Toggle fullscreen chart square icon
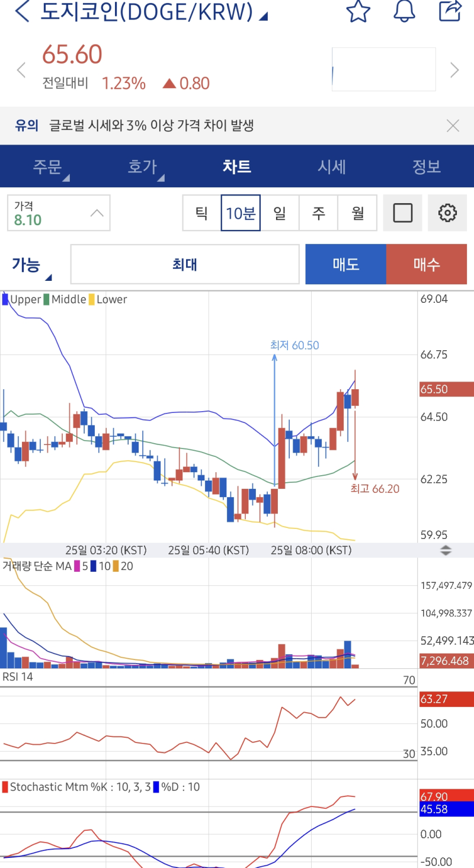 [x=403, y=213]
